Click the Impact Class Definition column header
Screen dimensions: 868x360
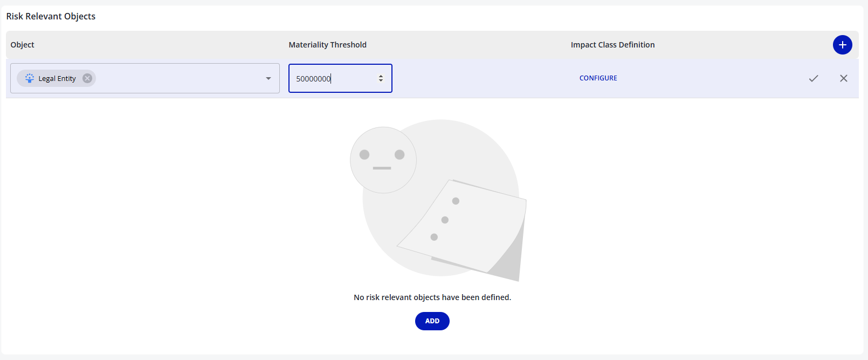(612, 45)
